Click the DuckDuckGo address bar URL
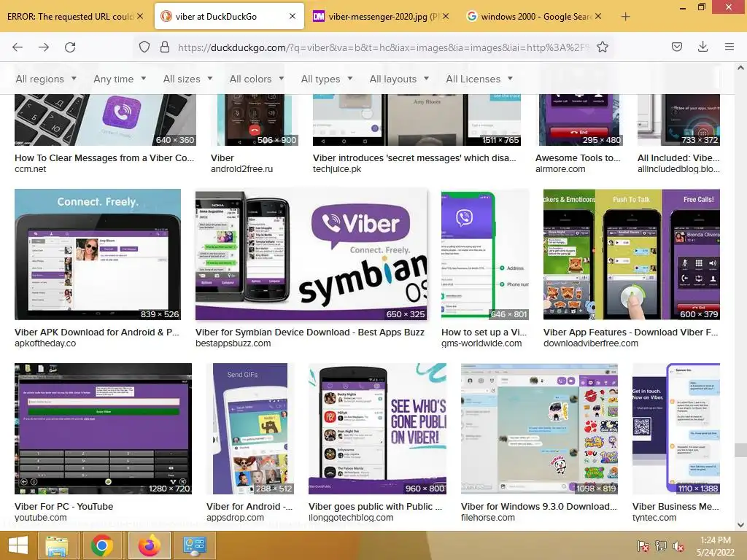This screenshot has height=560, width=747. (383, 47)
